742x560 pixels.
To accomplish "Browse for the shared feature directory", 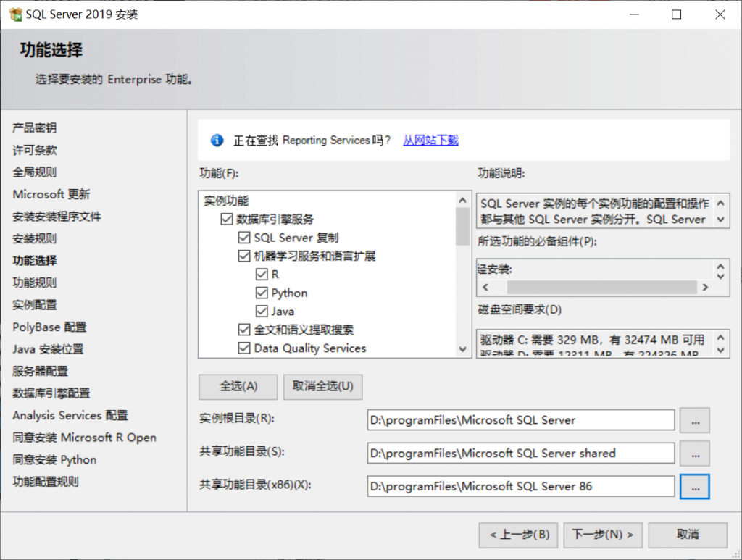I will point(694,454).
